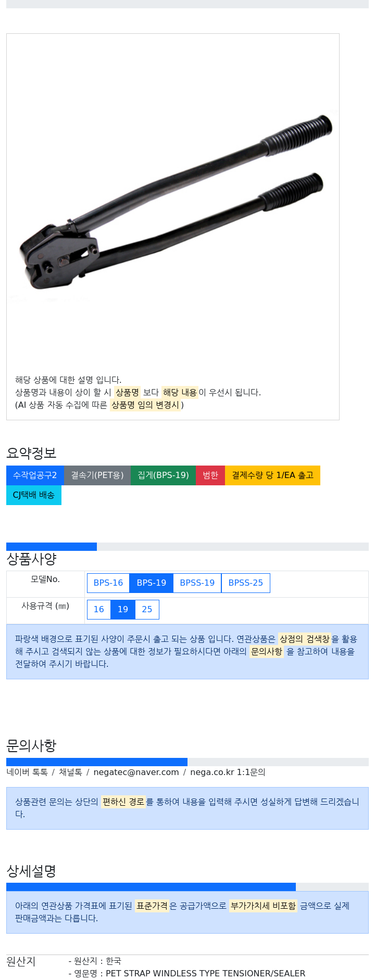Click the 상세설명 section heading
The image size is (375, 980).
coord(31,871)
